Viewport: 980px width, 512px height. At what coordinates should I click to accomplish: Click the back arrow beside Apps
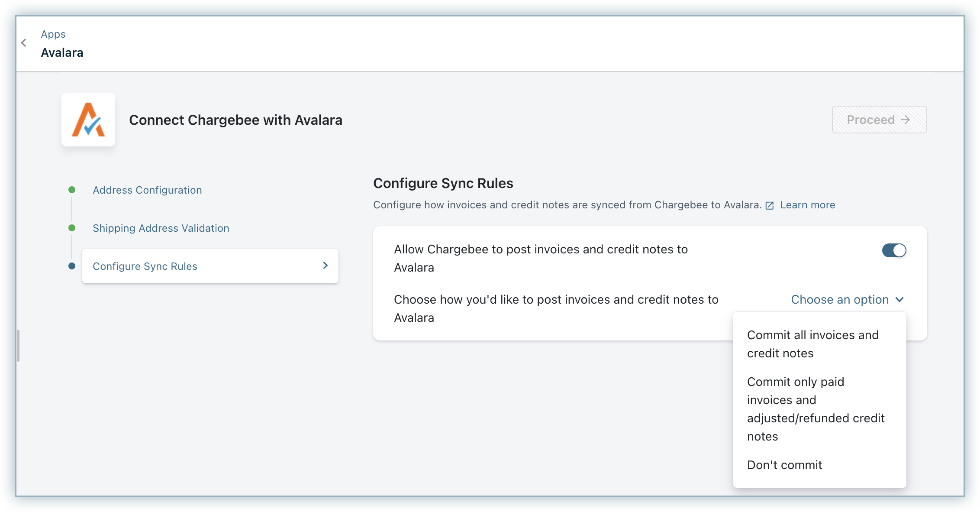coord(24,43)
